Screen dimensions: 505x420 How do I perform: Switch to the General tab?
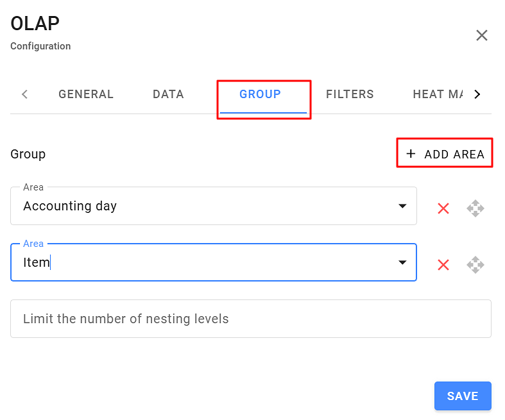click(x=86, y=94)
